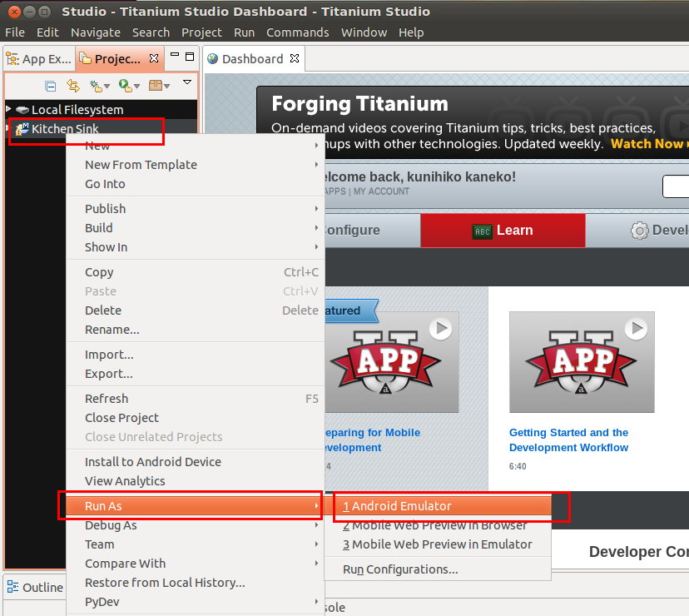This screenshot has width=689, height=616.
Task: Open dropdown arrow next to green Run icon
Action: (x=136, y=87)
